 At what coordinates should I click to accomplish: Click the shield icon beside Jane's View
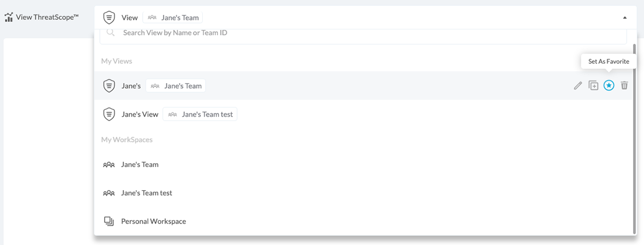pos(109,114)
